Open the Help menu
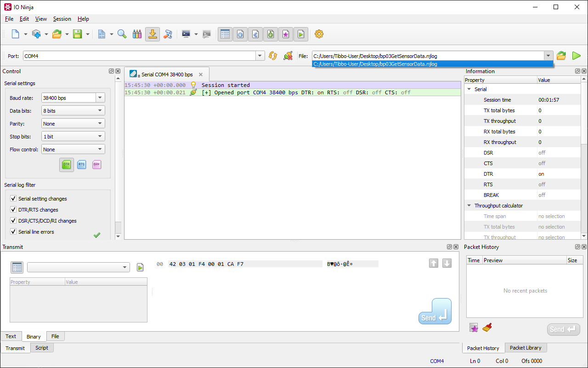This screenshot has height=368, width=588. (83, 19)
